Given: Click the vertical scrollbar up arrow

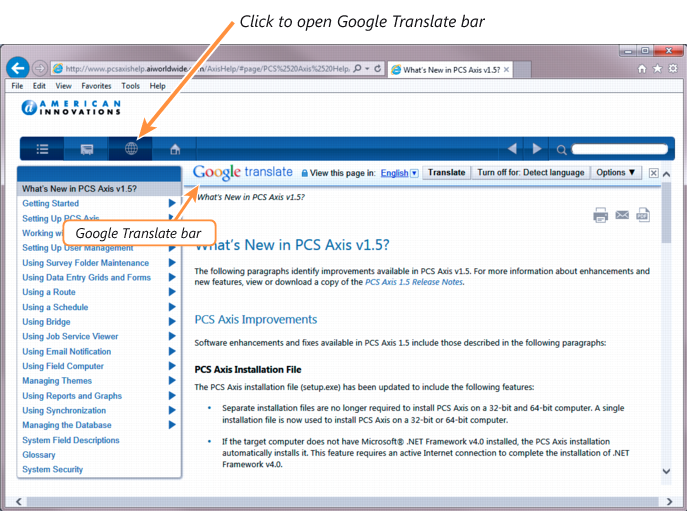Looking at the screenshot, I should tap(666, 174).
